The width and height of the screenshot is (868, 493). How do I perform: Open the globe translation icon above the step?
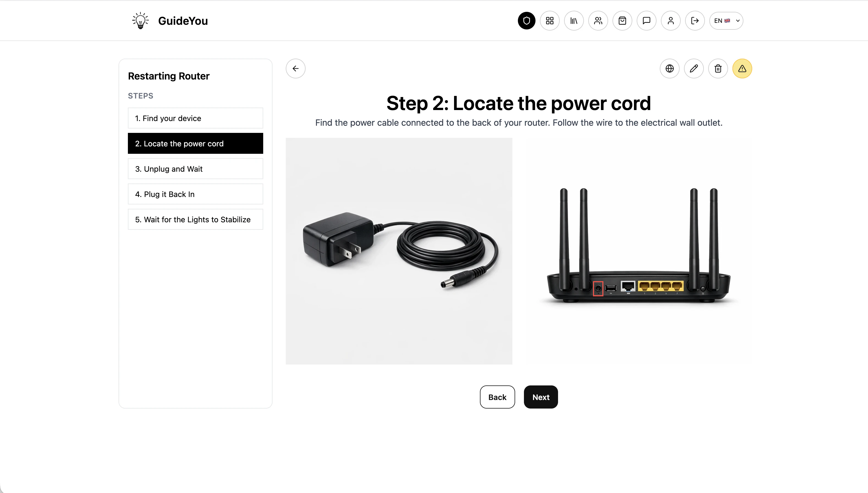coord(670,69)
